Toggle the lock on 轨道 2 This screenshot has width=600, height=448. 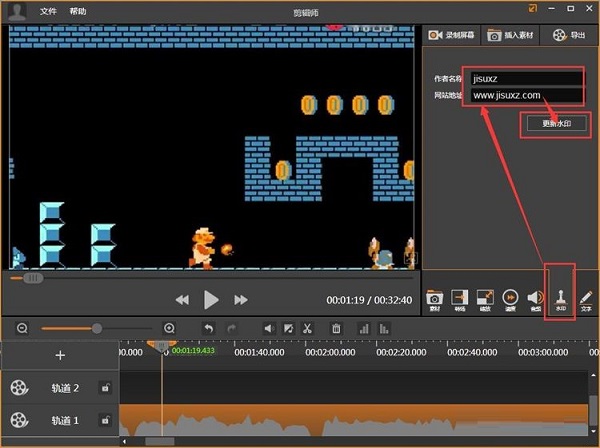(104, 388)
